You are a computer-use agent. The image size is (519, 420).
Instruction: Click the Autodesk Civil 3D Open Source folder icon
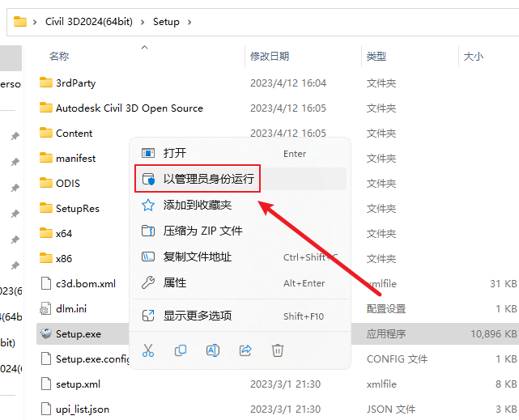click(x=45, y=108)
